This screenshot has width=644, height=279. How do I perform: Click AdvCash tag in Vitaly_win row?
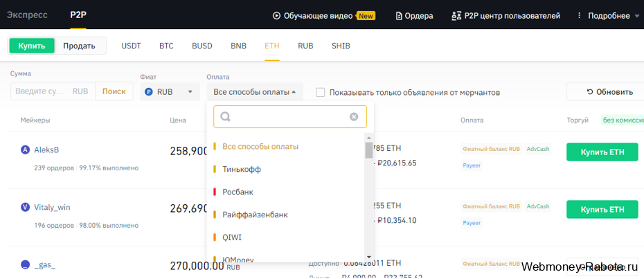538,206
